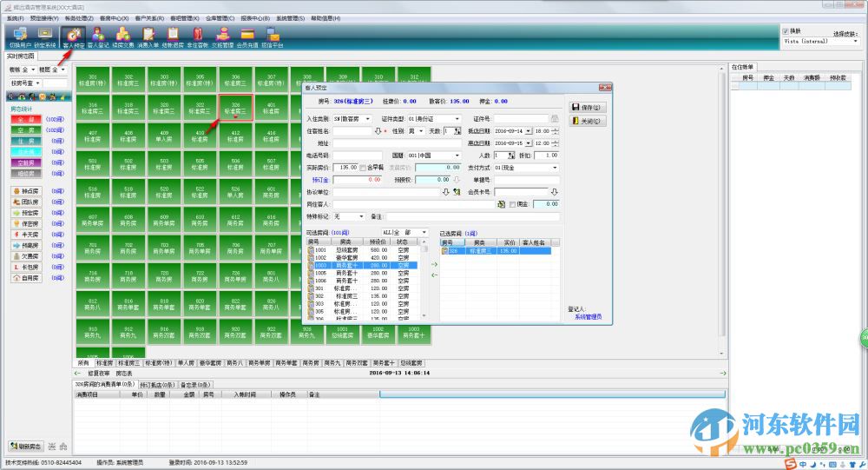The width and height of the screenshot is (868, 470).
Task: Click the ID card reader icon beside 证件号
Action: click(554, 119)
